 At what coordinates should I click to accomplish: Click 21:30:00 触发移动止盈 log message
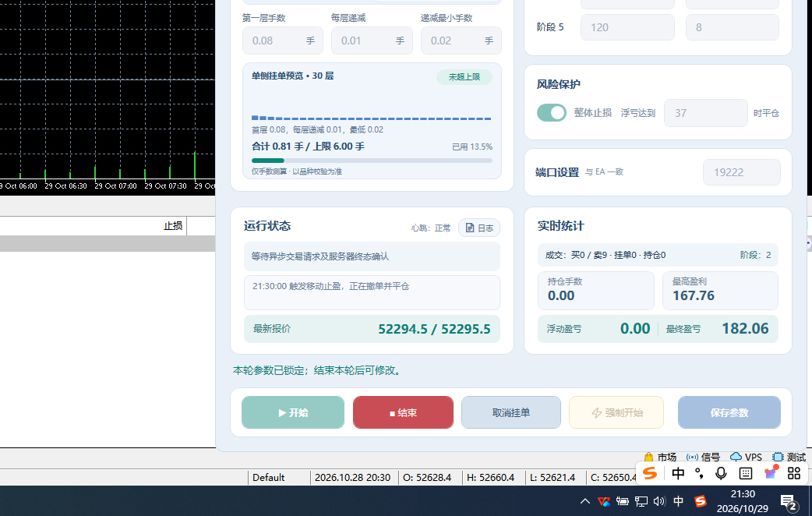pyautogui.click(x=331, y=286)
